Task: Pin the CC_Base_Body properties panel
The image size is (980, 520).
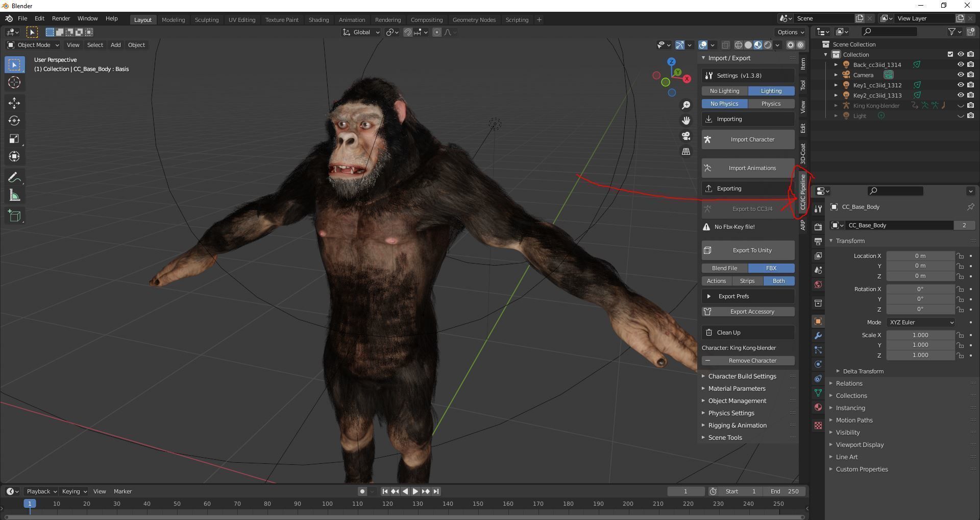Action: (970, 207)
